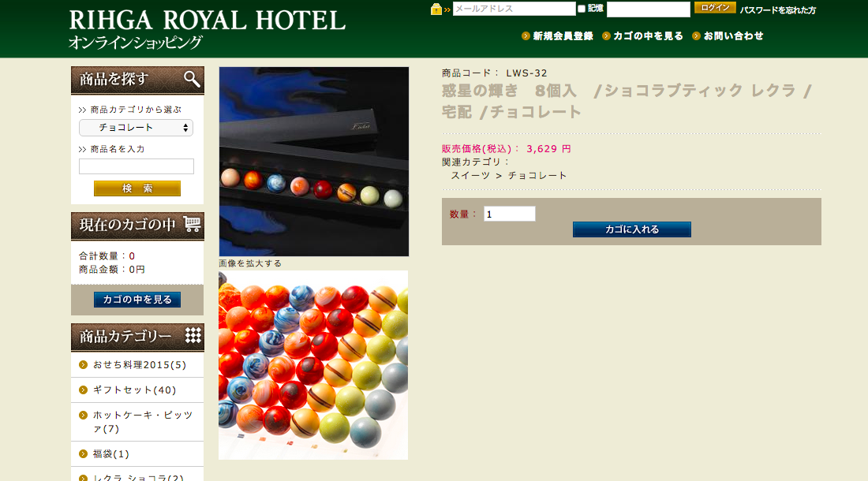Click the bullet icon next to おせち料理2015

(x=84, y=365)
